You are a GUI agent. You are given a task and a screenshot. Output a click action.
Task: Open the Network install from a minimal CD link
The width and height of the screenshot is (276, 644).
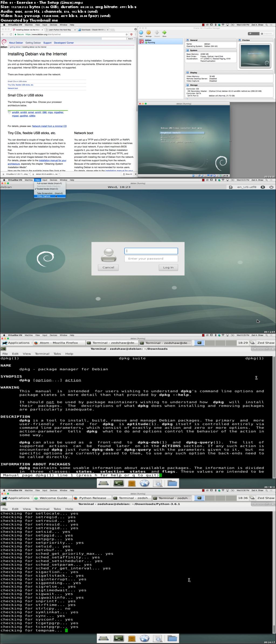49,126
